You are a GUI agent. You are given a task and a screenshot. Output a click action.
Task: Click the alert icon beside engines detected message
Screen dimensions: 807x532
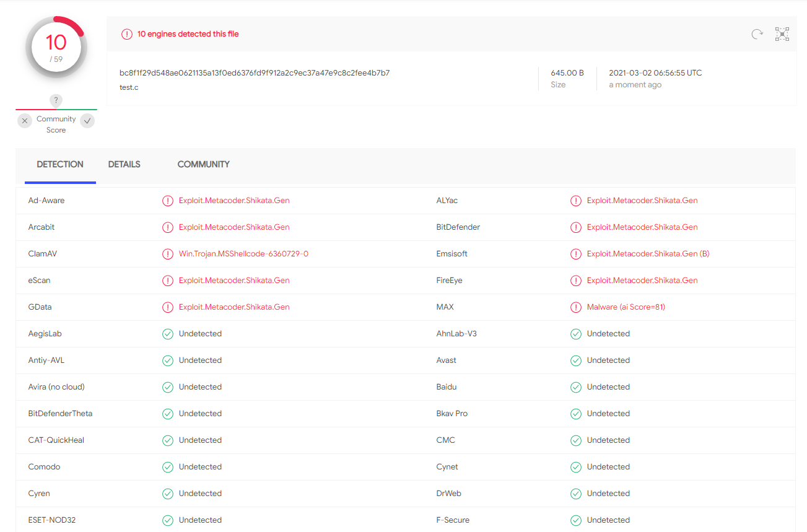[x=126, y=34]
